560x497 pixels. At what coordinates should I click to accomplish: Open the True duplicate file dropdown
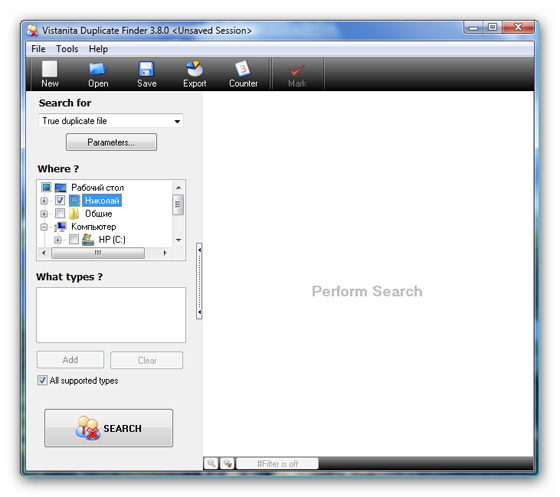pos(111,121)
